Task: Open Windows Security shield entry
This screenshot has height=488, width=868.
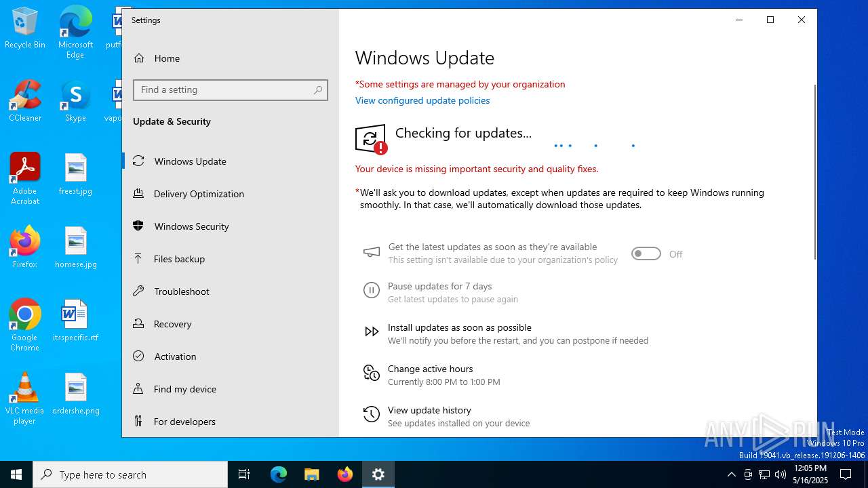Action: [x=231, y=226]
